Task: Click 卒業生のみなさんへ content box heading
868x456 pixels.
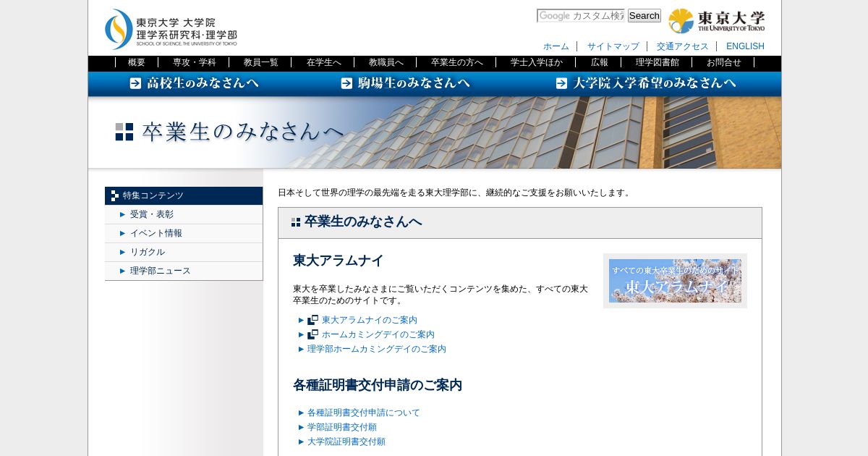Action: click(x=363, y=221)
